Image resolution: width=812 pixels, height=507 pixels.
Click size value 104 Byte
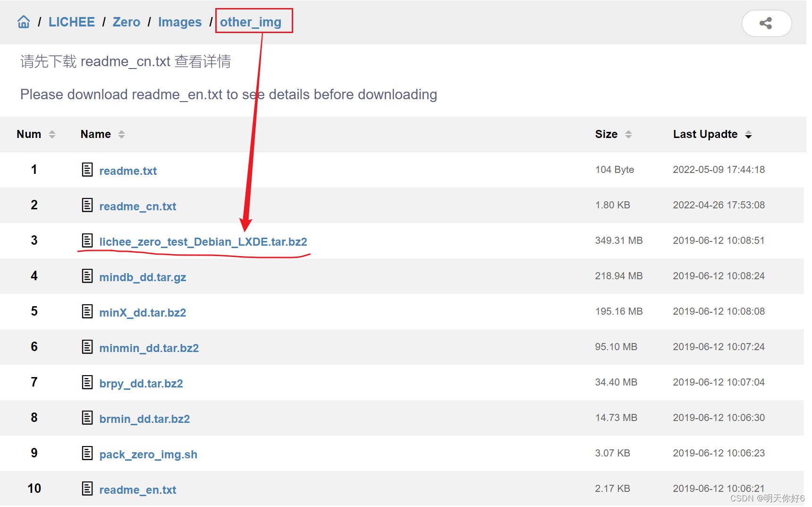point(614,170)
